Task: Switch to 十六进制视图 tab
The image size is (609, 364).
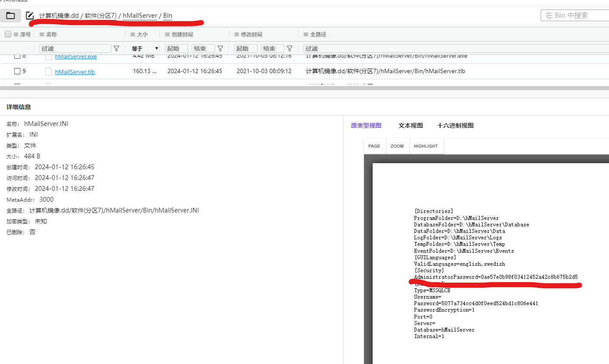Action: point(455,126)
